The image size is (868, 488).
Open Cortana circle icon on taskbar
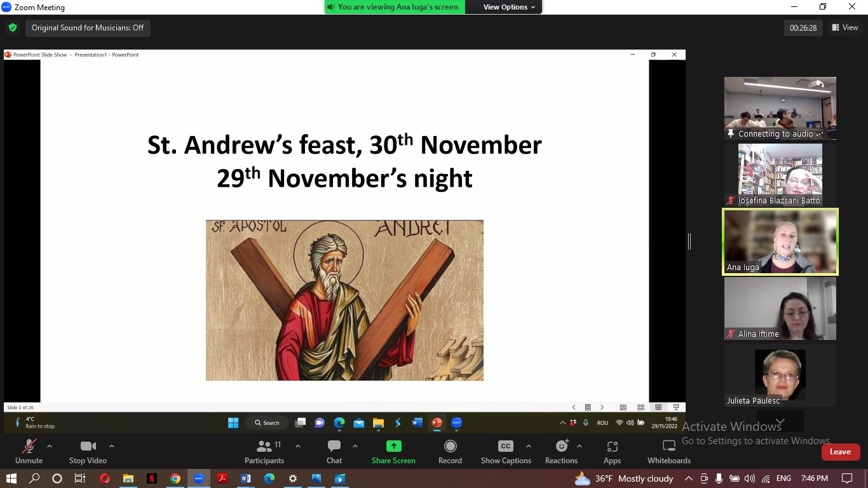(x=57, y=478)
